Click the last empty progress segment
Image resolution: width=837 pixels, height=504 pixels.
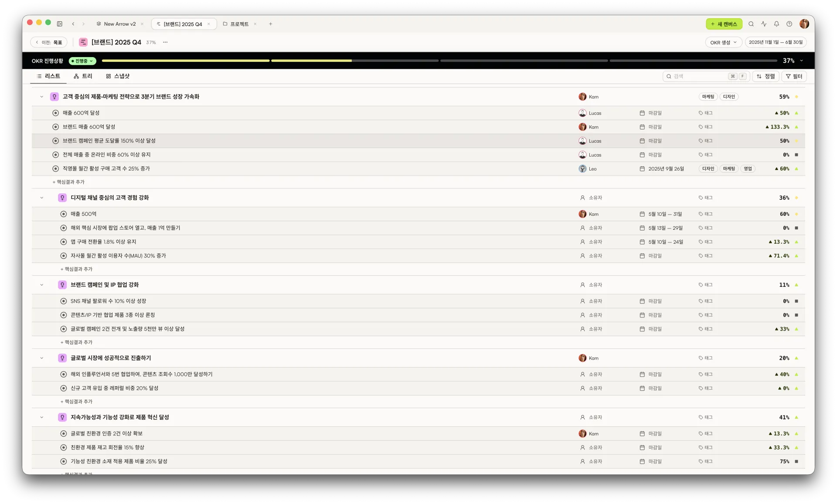(693, 61)
